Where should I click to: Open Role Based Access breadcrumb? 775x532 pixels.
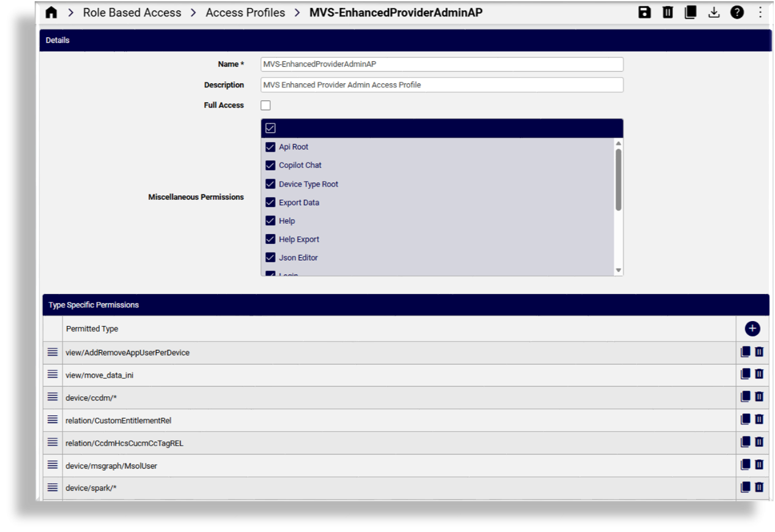[x=132, y=13]
